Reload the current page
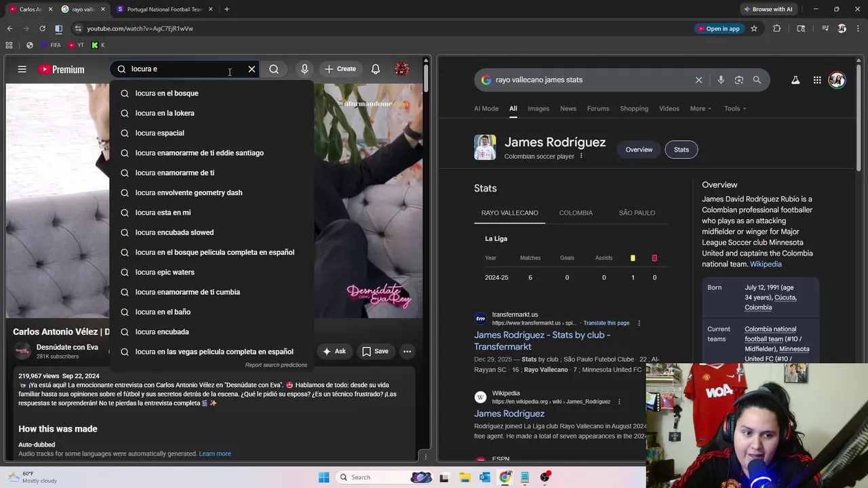 coord(42,28)
